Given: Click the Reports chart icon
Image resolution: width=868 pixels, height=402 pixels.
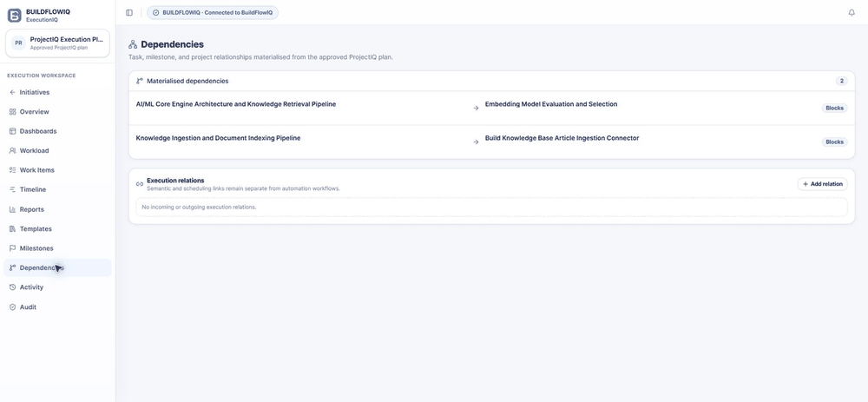Looking at the screenshot, I should [13, 209].
